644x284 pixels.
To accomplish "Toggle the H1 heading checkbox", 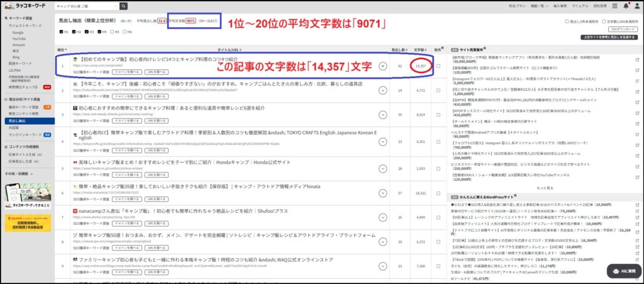I will [x=61, y=31].
